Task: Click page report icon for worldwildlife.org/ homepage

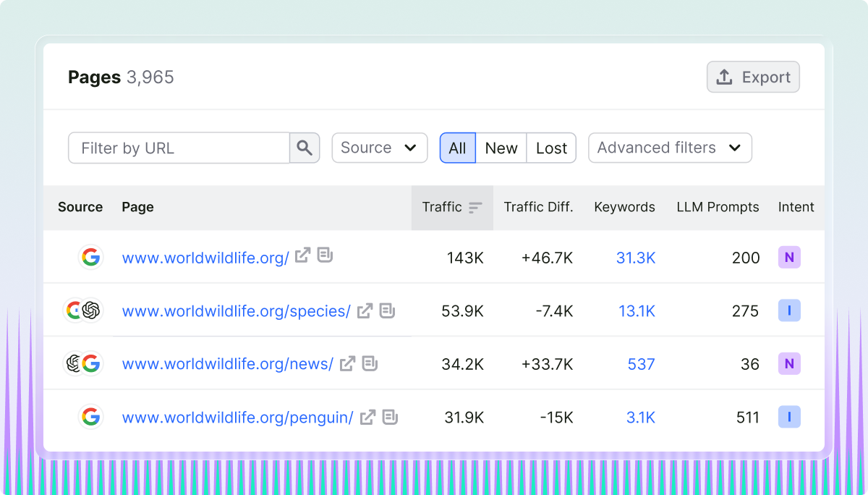Action: pos(325,255)
